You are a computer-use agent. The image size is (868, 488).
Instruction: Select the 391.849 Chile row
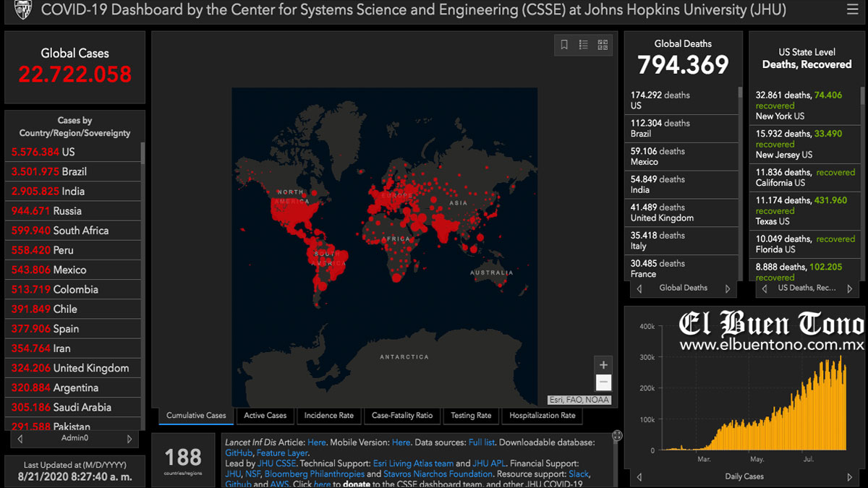click(x=72, y=309)
